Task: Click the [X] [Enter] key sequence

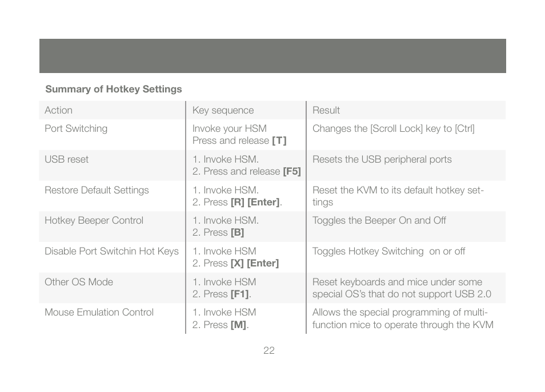Action: (x=255, y=263)
